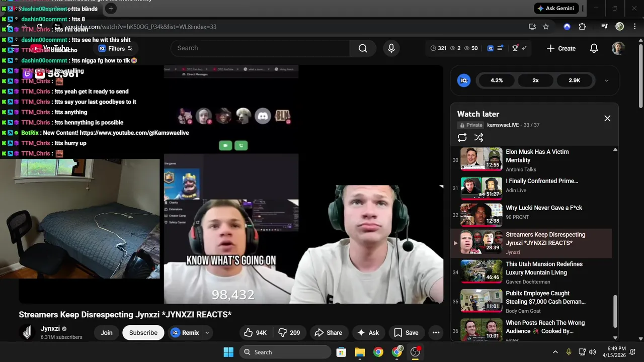Open the Jynxzi channel name link
The height and width of the screenshot is (362, 644).
50,329
